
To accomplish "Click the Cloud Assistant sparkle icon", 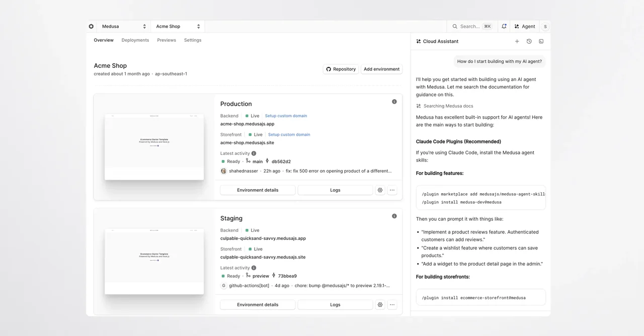I will [419, 41].
